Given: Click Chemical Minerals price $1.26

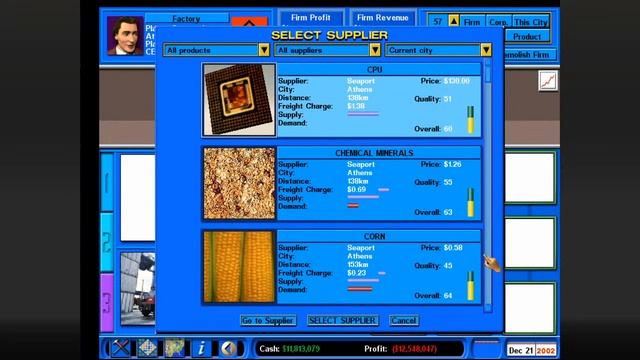Looking at the screenshot, I should pos(452,164).
